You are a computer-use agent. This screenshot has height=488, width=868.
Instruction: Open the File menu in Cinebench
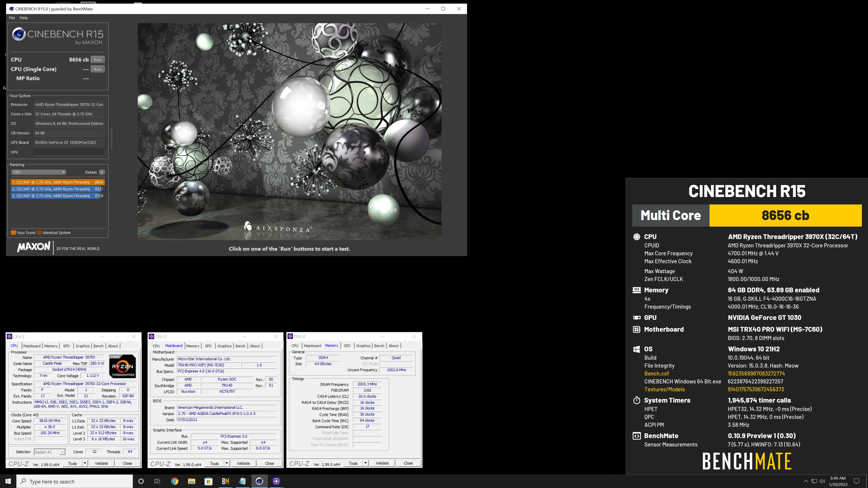pos(12,18)
